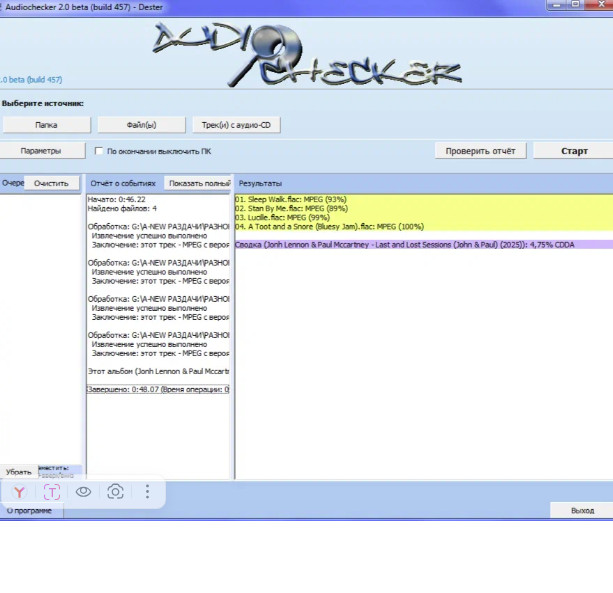Click the 'Файл(ы)' source button
Image resolution: width=613 pixels, height=593 pixels.
pyautogui.click(x=141, y=125)
